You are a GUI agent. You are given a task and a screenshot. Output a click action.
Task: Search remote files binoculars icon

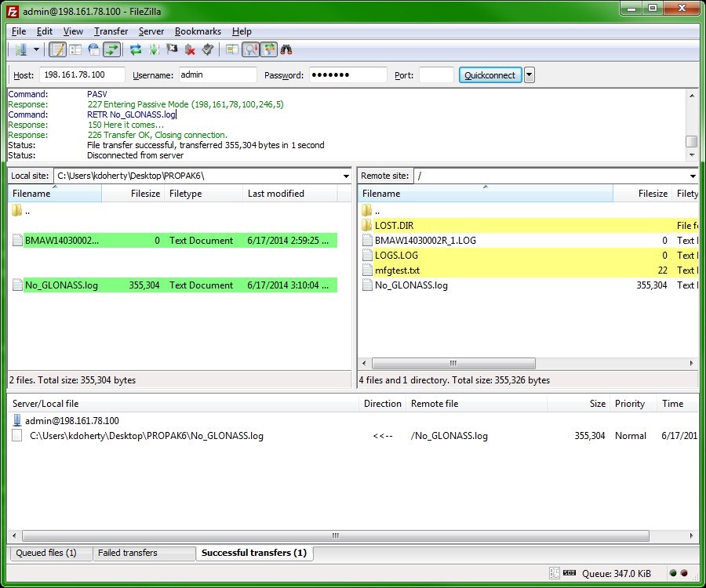(x=286, y=49)
